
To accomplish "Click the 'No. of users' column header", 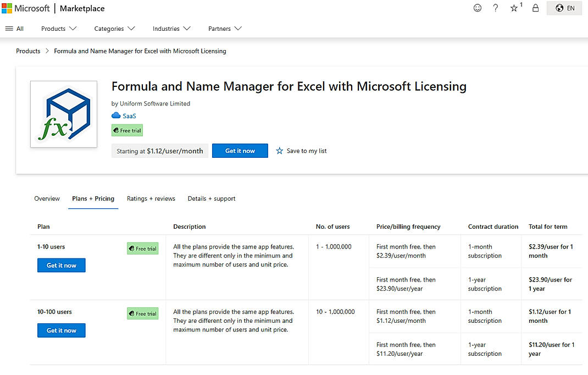I will point(332,227).
